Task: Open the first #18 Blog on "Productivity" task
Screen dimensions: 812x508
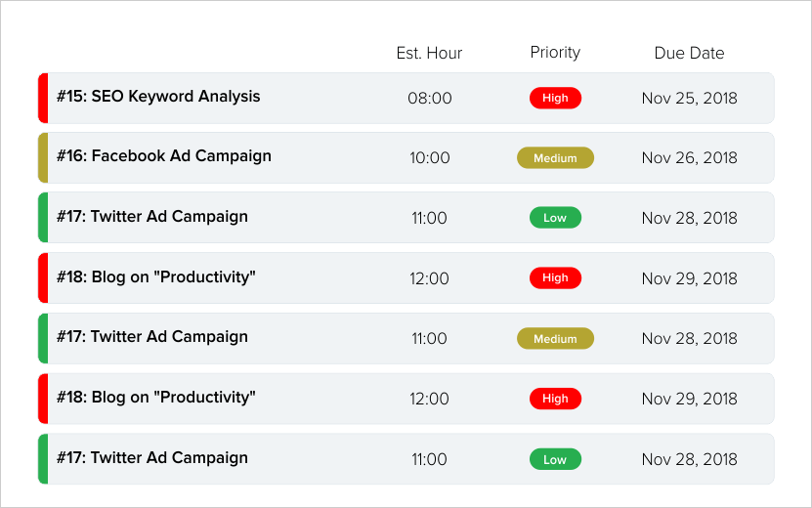Action: tap(156, 276)
